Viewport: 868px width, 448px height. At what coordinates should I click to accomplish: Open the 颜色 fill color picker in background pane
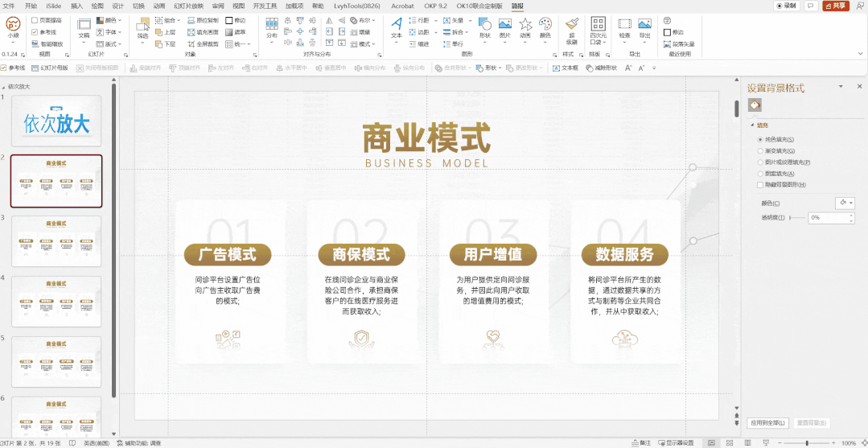click(x=845, y=203)
